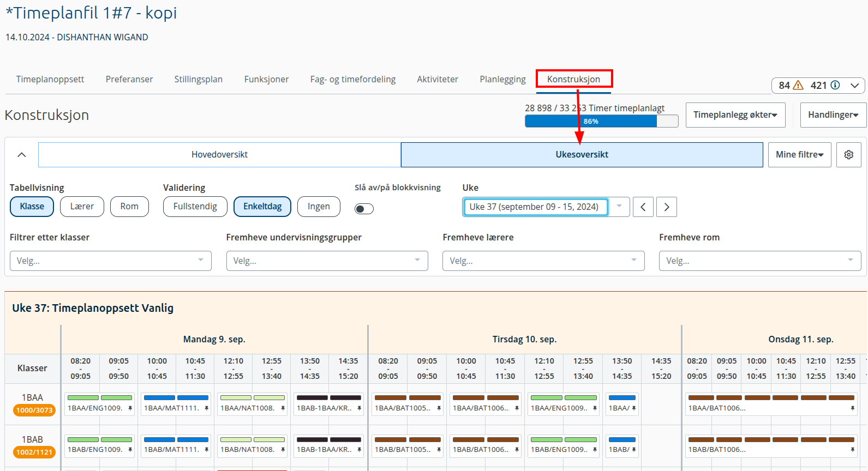Open the 421 info circle icon
The image size is (868, 471).
click(835, 86)
